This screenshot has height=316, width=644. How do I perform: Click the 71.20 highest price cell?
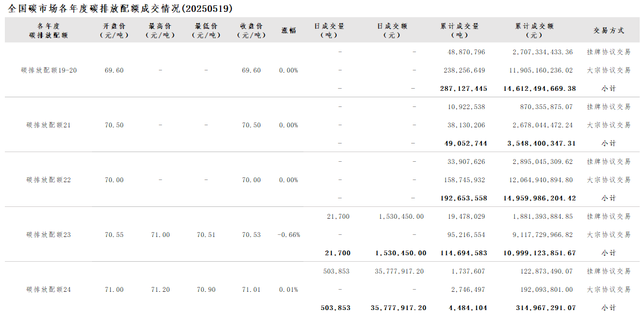[x=160, y=290]
